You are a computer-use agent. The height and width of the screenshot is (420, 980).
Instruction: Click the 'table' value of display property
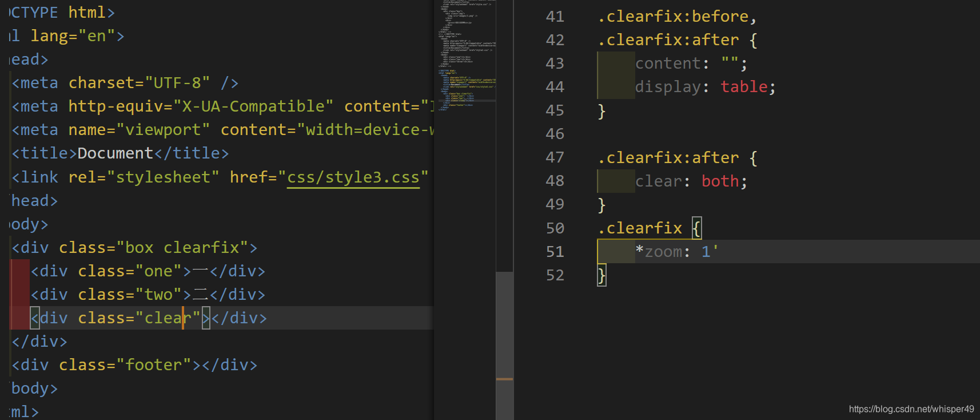[744, 87]
